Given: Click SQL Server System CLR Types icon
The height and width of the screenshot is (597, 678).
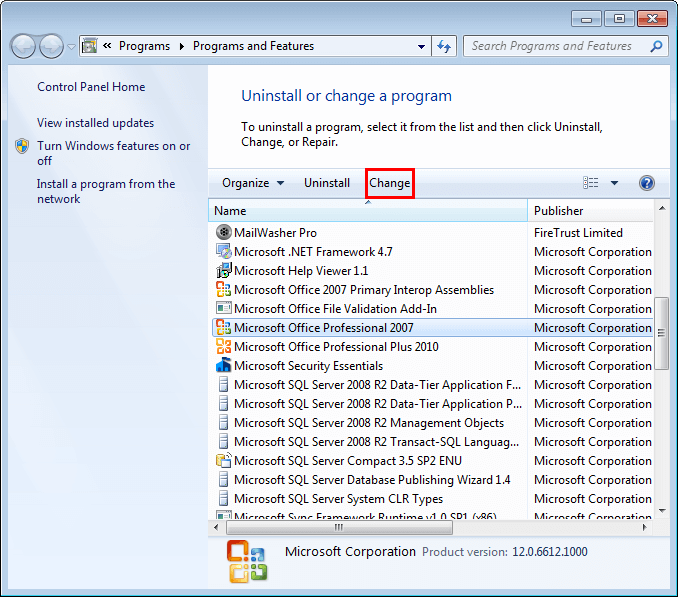Looking at the screenshot, I should pos(223,498).
